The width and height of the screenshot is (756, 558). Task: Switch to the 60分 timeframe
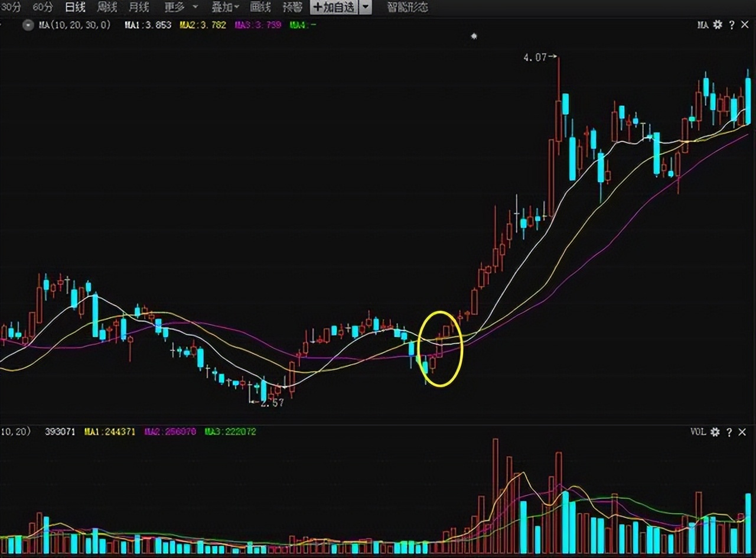(x=43, y=7)
